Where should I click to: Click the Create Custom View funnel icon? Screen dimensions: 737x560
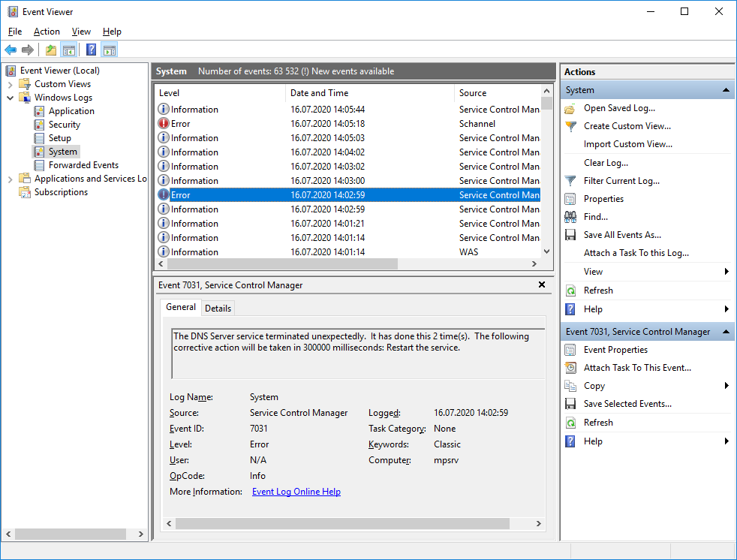[570, 126]
